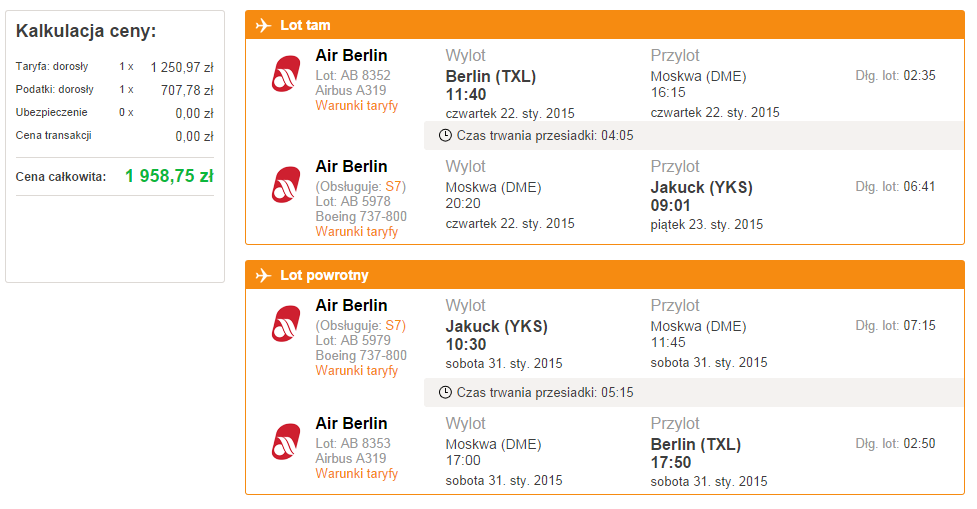Select the Lot powrotny section header
The width and height of the screenshot is (977, 509).
pyautogui.click(x=604, y=275)
